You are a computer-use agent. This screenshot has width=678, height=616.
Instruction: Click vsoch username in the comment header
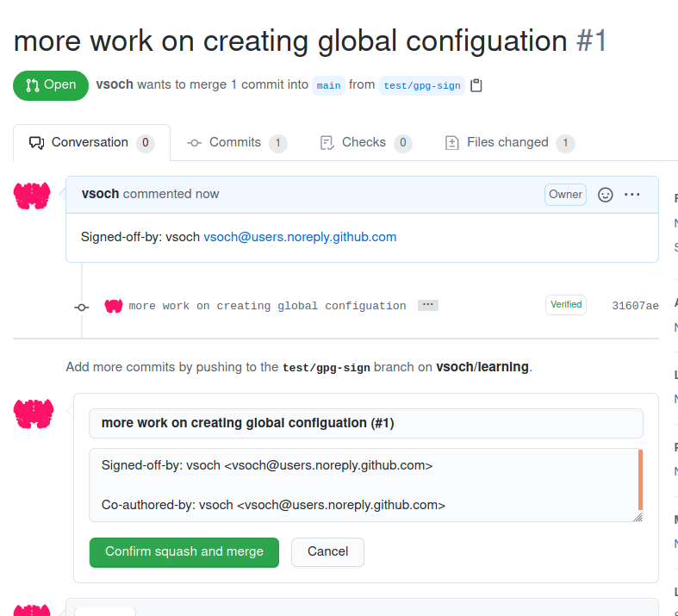(x=100, y=194)
